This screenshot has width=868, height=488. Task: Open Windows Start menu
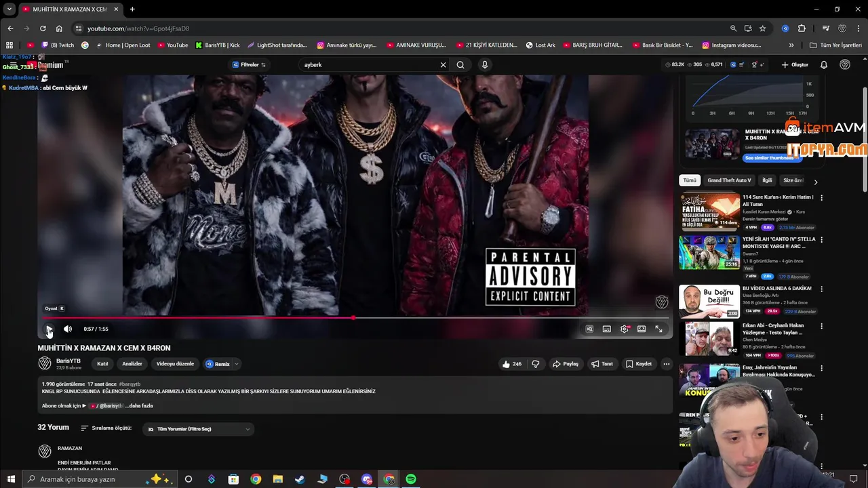pos(11,479)
